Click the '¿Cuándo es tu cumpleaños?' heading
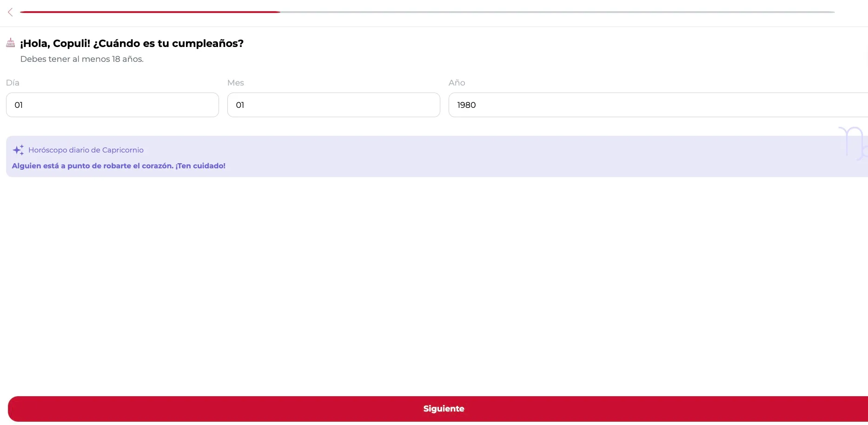Image resolution: width=868 pixels, height=425 pixels. point(168,43)
